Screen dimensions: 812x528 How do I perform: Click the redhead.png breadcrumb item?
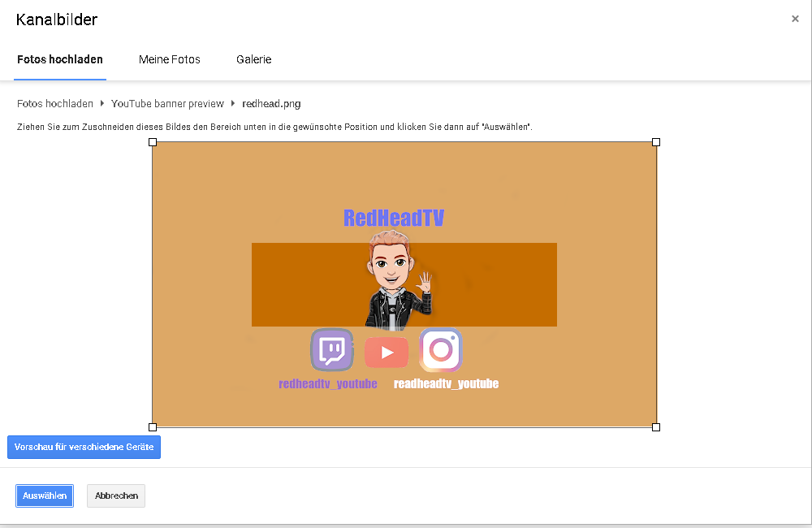(x=271, y=104)
